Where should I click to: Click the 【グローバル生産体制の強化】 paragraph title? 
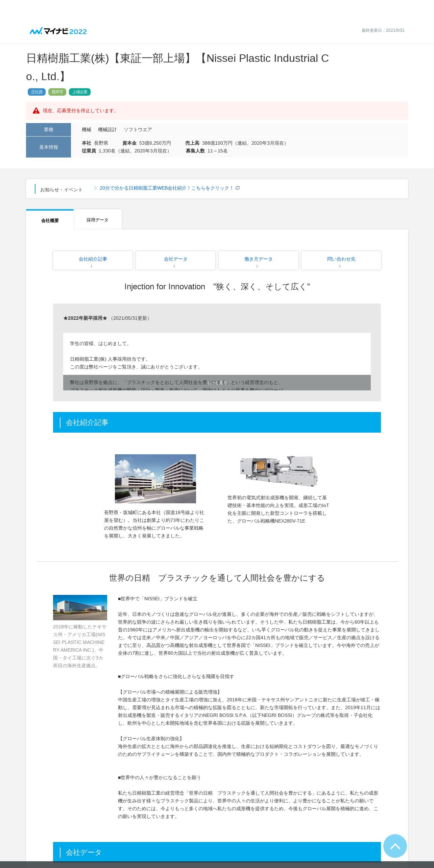click(151, 739)
